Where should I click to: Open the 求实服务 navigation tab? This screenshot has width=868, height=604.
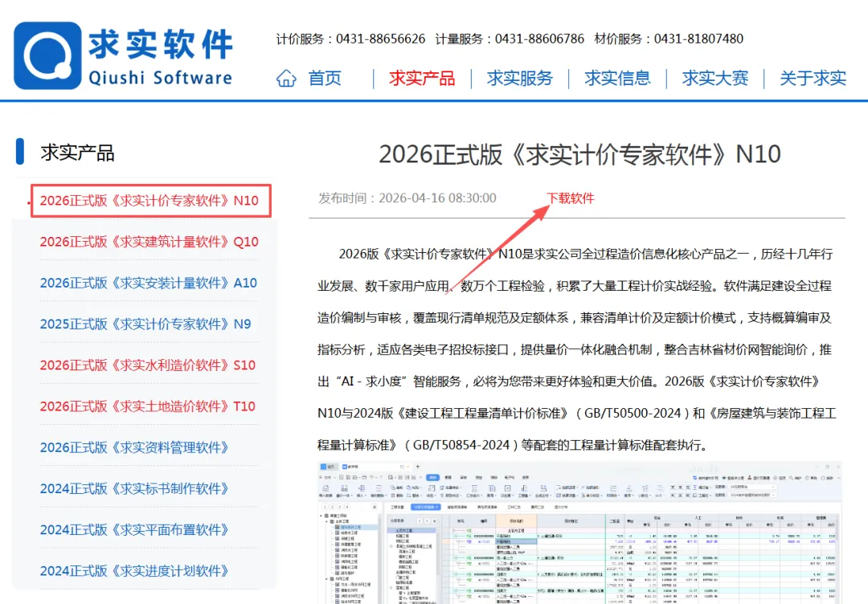coord(520,78)
